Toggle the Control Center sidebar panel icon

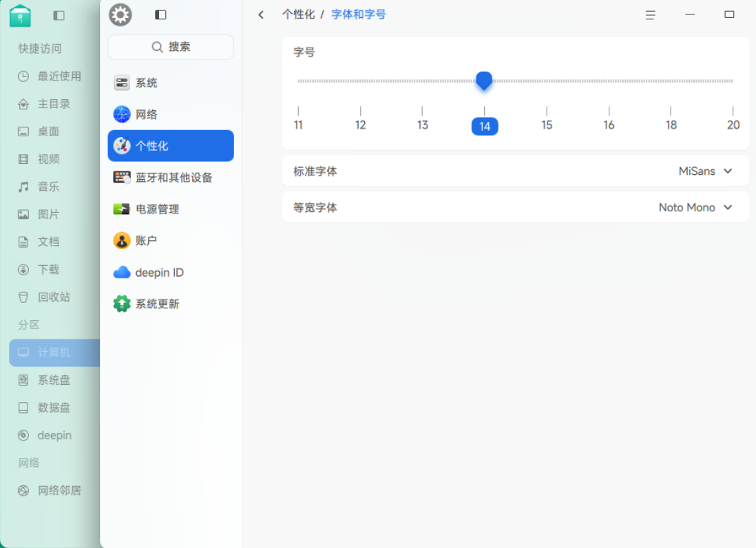[x=160, y=15]
